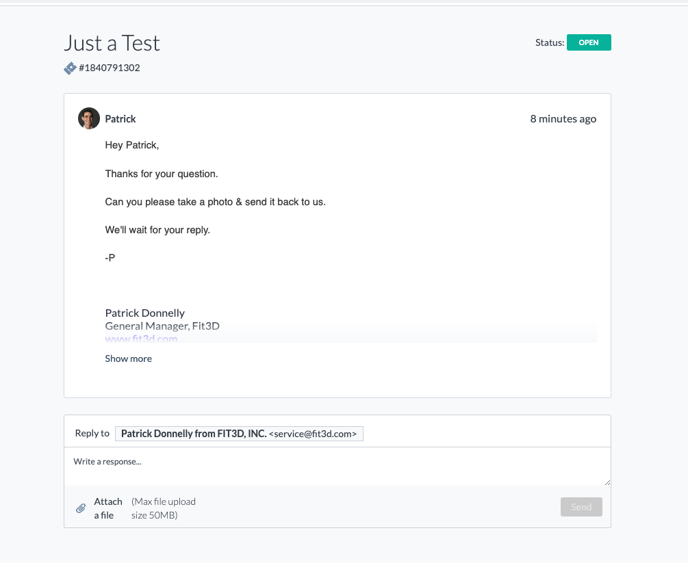Viewport: 688px width, 563px height.
Task: Select the Reply to recipient field
Action: (239, 434)
